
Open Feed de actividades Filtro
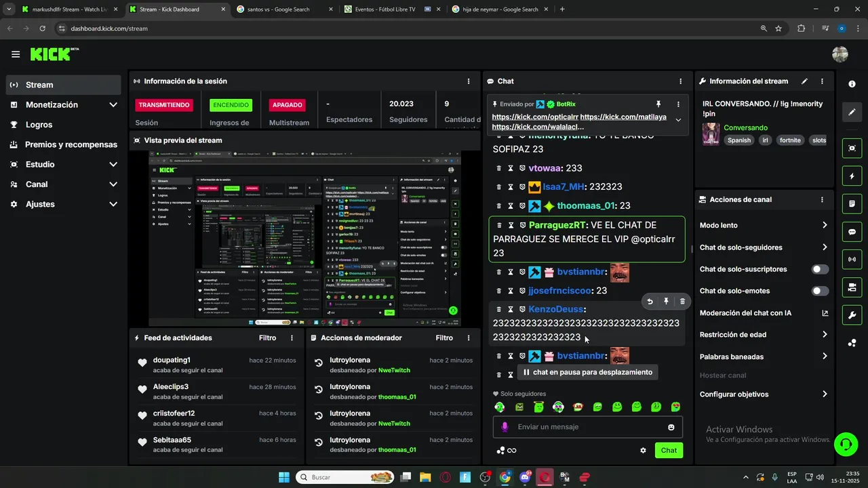pos(267,338)
